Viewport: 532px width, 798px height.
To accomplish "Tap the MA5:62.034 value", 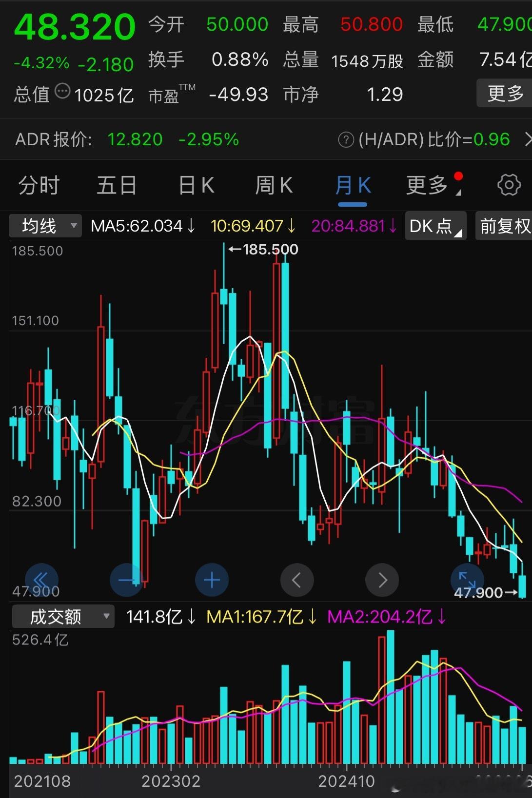I will coord(143,226).
